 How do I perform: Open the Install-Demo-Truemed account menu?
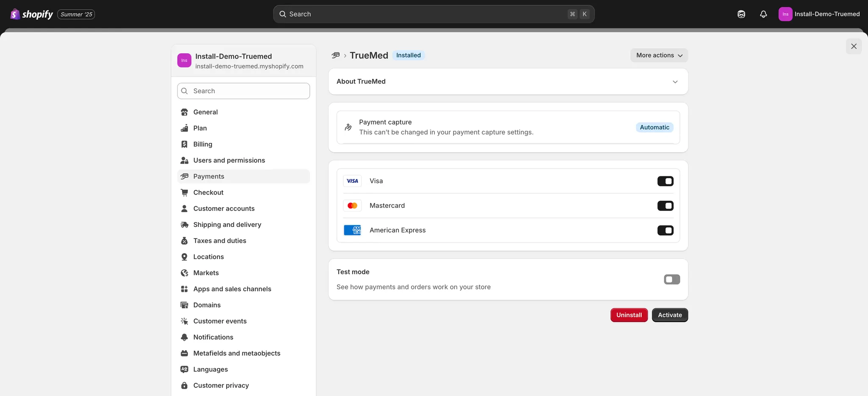(819, 14)
